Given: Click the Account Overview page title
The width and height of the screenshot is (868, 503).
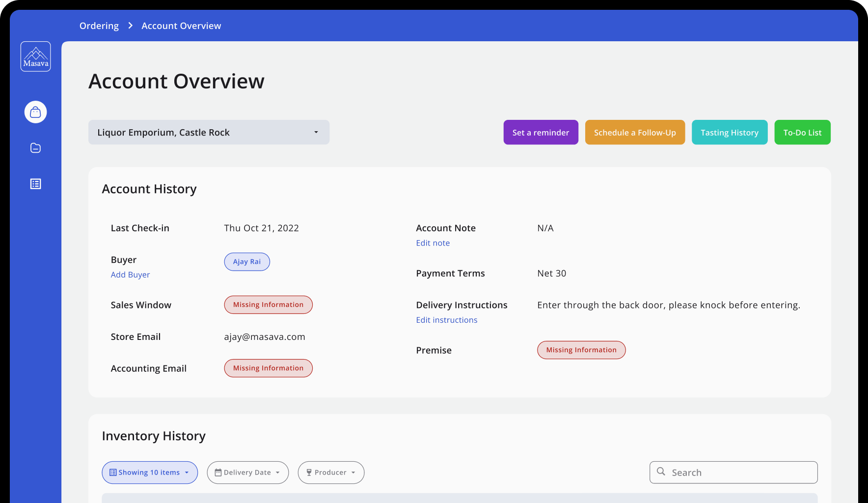Looking at the screenshot, I should [x=176, y=81].
